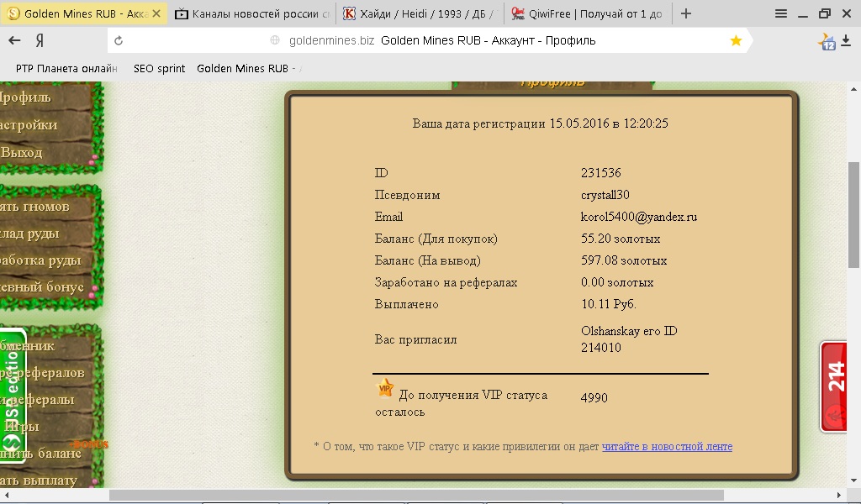
Task: Open Обработка руды menu item
Action: 40,260
